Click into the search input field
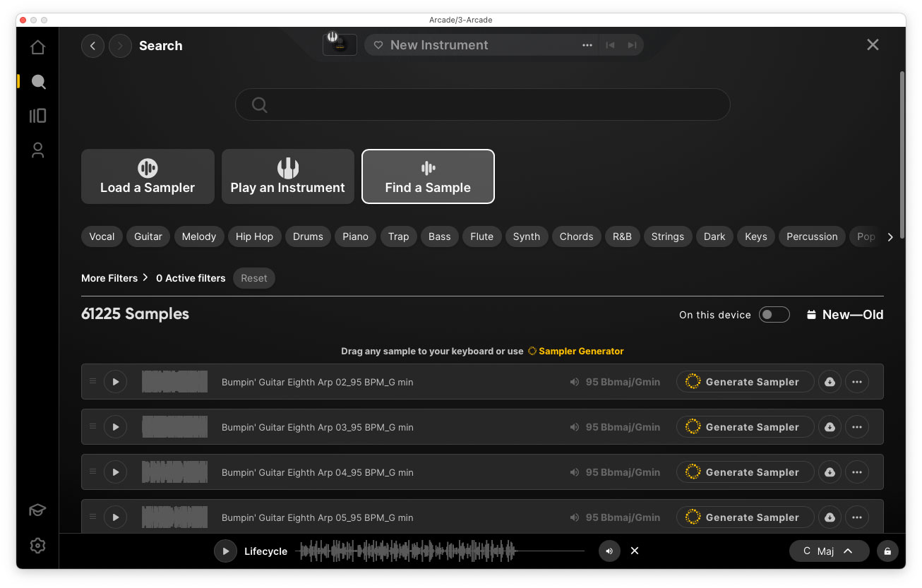 pyautogui.click(x=482, y=104)
